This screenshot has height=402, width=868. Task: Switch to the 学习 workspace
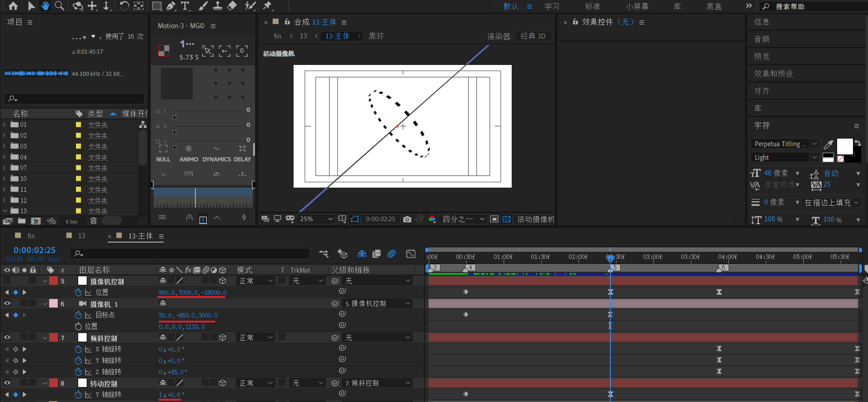coord(552,6)
